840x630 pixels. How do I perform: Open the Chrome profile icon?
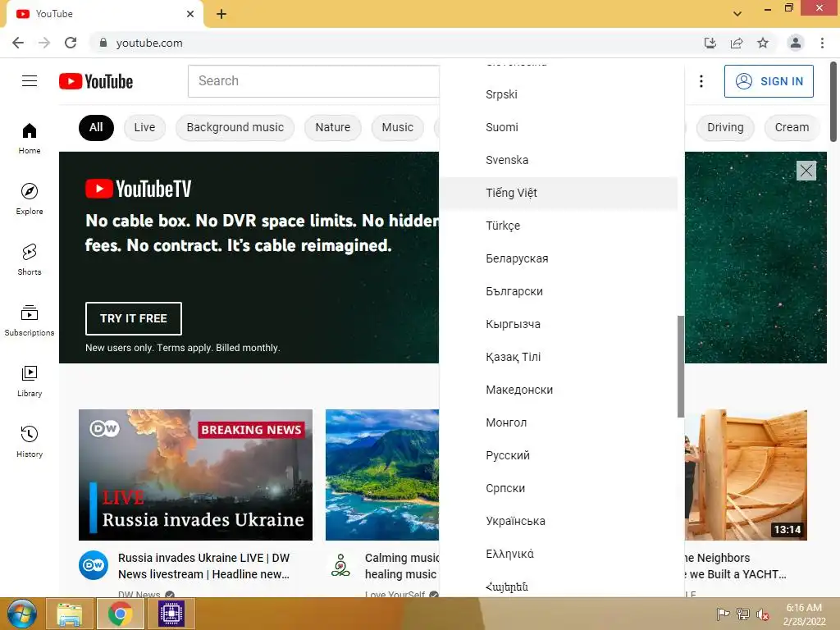796,43
